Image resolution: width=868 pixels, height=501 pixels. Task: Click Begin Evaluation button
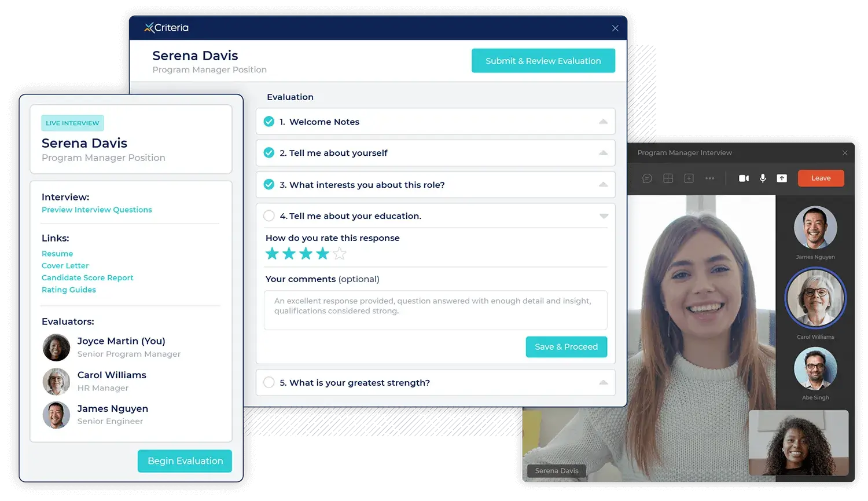(x=185, y=461)
